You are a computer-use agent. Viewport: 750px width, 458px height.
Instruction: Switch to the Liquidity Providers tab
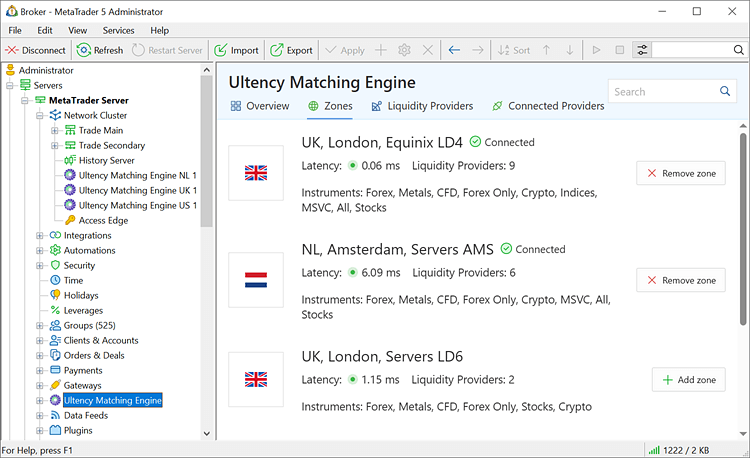(x=421, y=106)
